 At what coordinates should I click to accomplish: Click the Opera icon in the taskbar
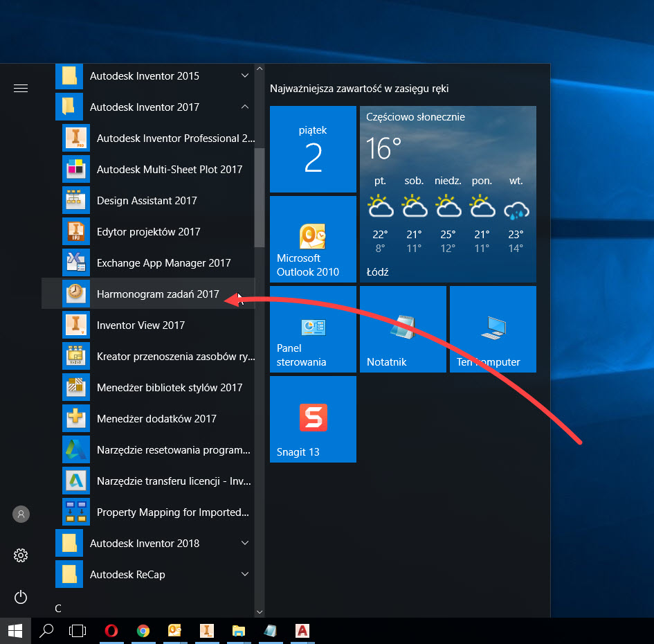click(x=111, y=631)
